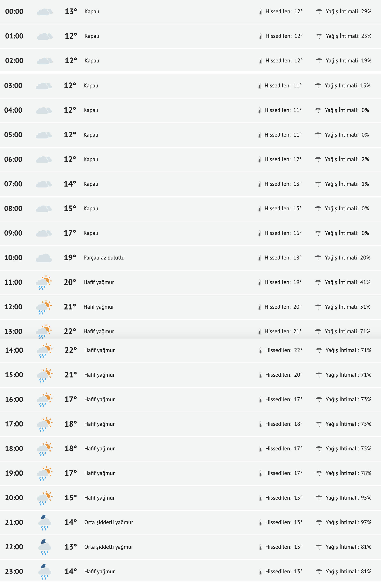Click the light rain icon at 11:00

click(x=44, y=282)
